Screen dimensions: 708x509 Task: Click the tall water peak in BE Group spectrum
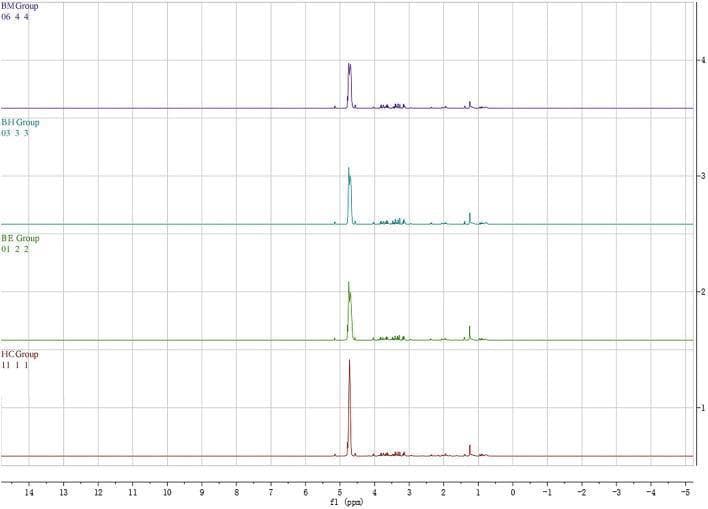click(349, 312)
